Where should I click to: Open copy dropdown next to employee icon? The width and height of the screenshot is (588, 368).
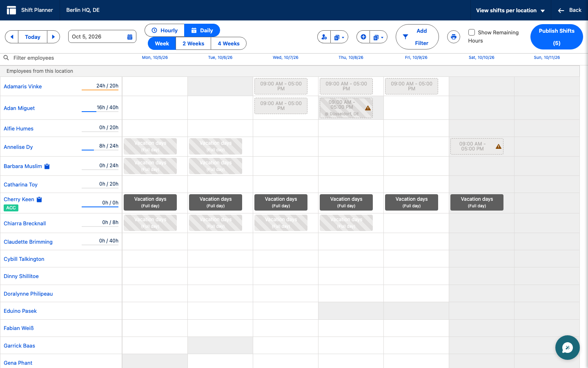tap(339, 37)
